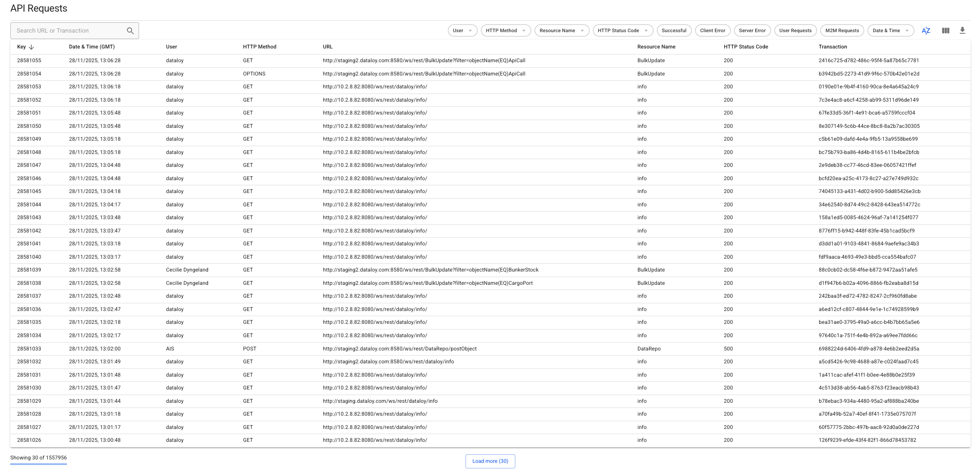Click the search magnifier icon

click(x=130, y=31)
